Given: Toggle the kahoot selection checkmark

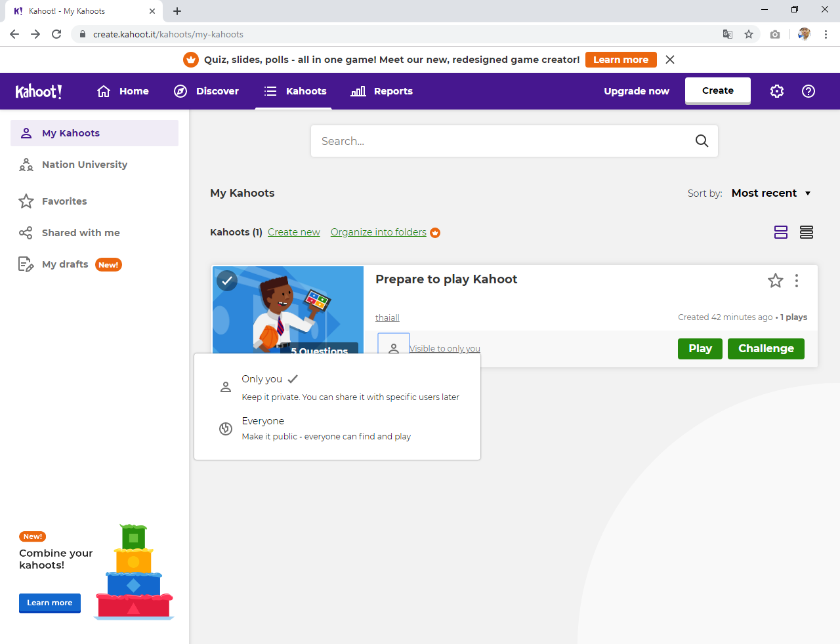Looking at the screenshot, I should [227, 280].
